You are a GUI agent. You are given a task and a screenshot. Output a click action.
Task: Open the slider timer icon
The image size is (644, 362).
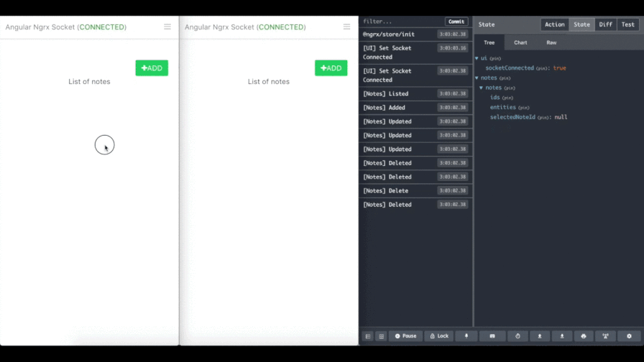tap(517, 336)
